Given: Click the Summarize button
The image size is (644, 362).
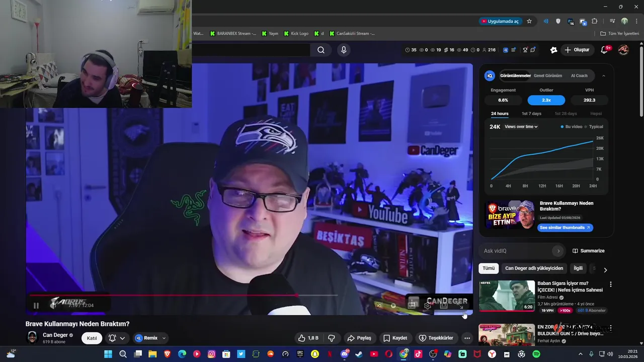Looking at the screenshot, I should click(589, 251).
